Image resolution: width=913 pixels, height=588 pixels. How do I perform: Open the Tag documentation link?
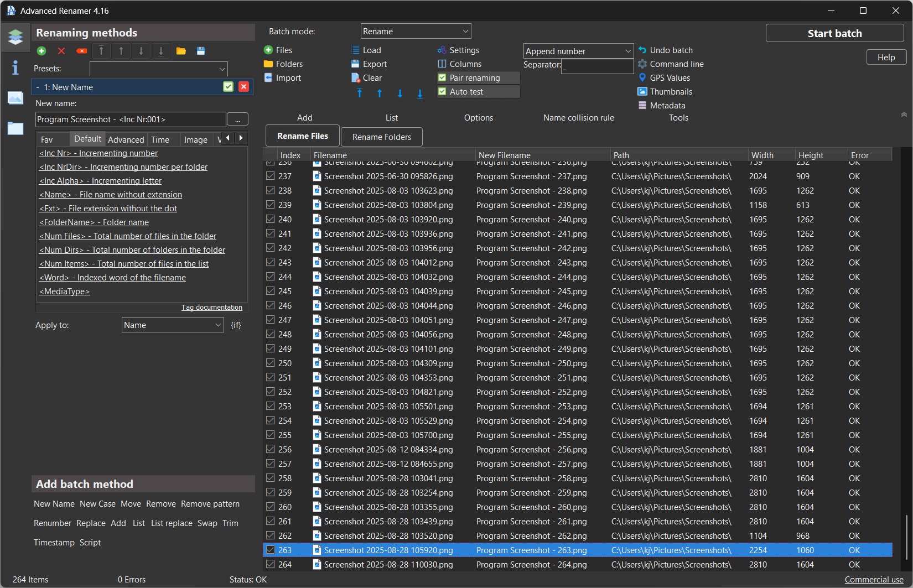point(211,308)
